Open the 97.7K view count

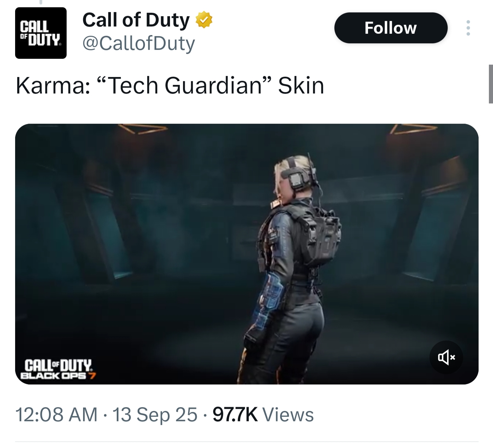[235, 414]
